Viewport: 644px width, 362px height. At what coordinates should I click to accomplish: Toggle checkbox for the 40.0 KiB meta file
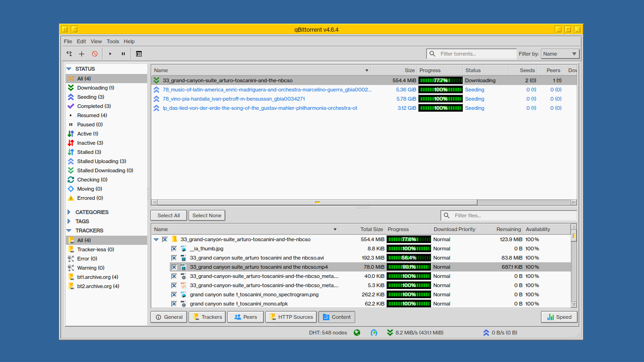pos(174,276)
